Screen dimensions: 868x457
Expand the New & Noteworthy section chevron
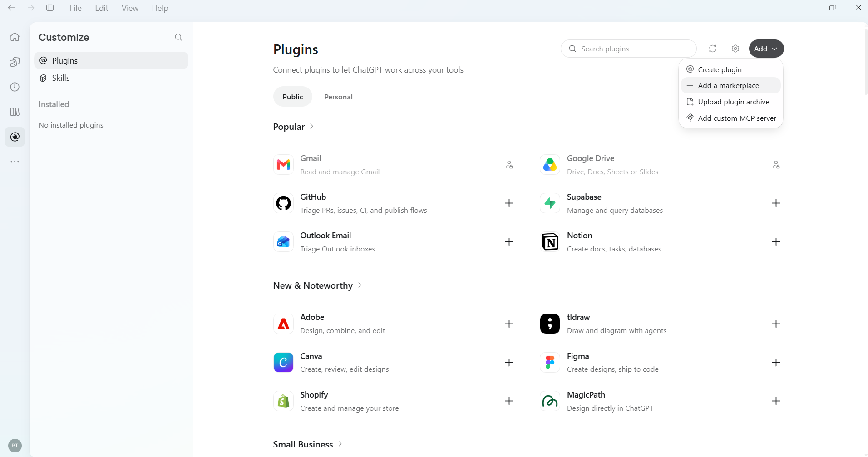point(360,285)
